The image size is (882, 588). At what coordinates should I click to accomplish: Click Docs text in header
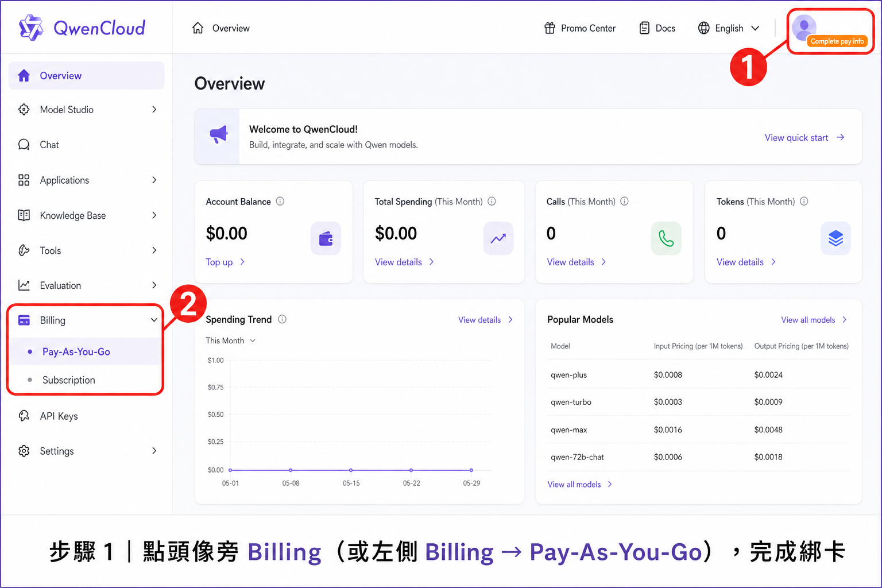coord(666,28)
